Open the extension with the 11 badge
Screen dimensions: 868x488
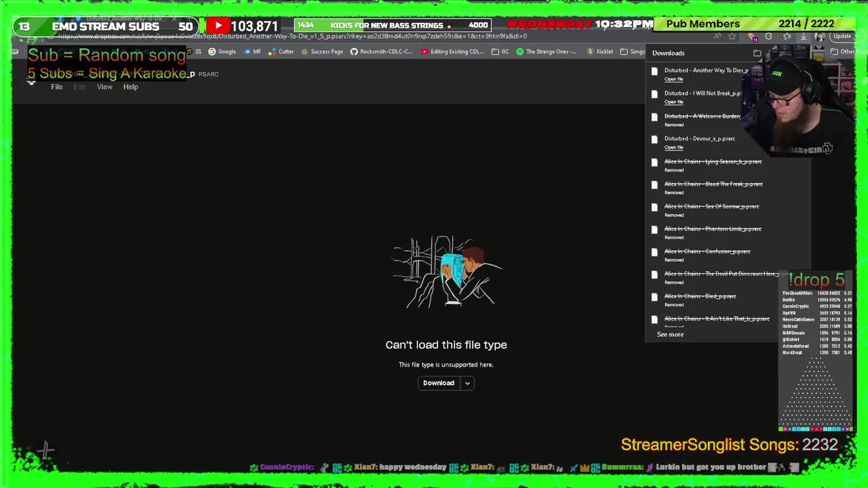coord(751,37)
